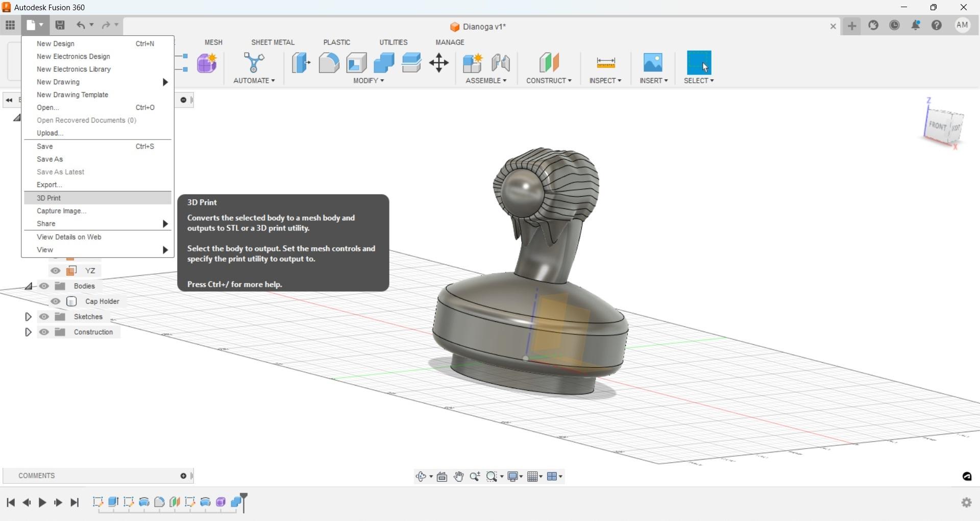Open the SELECT dropdown
Image resolution: width=980 pixels, height=521 pixels.
699,81
